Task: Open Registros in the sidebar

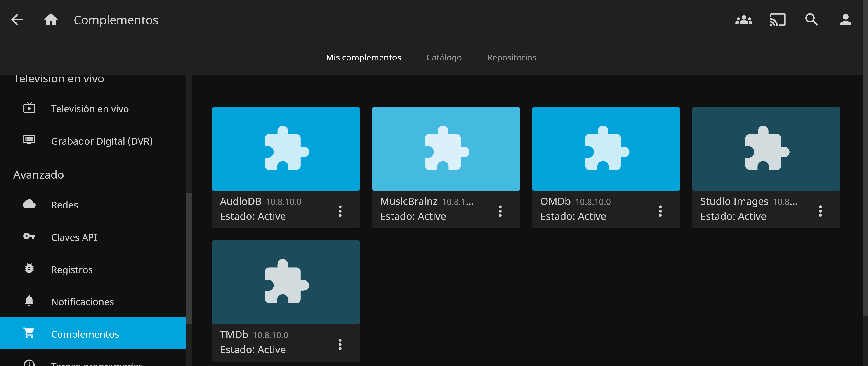Action: click(72, 270)
